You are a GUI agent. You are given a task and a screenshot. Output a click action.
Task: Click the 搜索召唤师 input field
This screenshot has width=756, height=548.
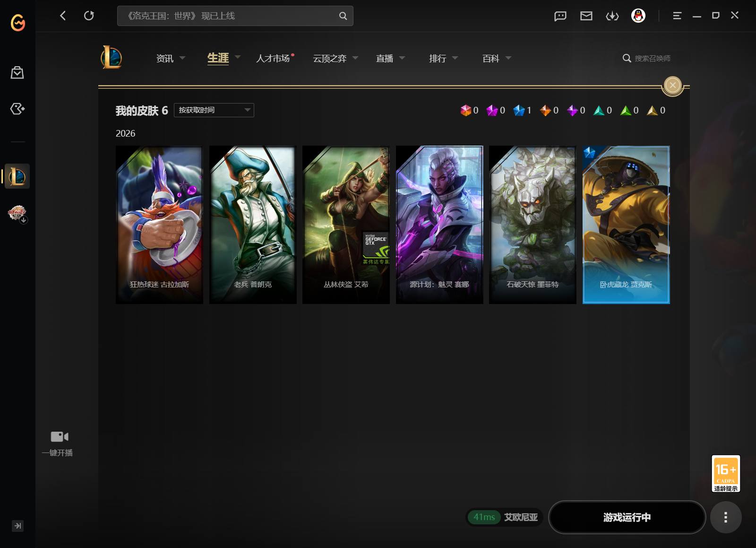(653, 58)
